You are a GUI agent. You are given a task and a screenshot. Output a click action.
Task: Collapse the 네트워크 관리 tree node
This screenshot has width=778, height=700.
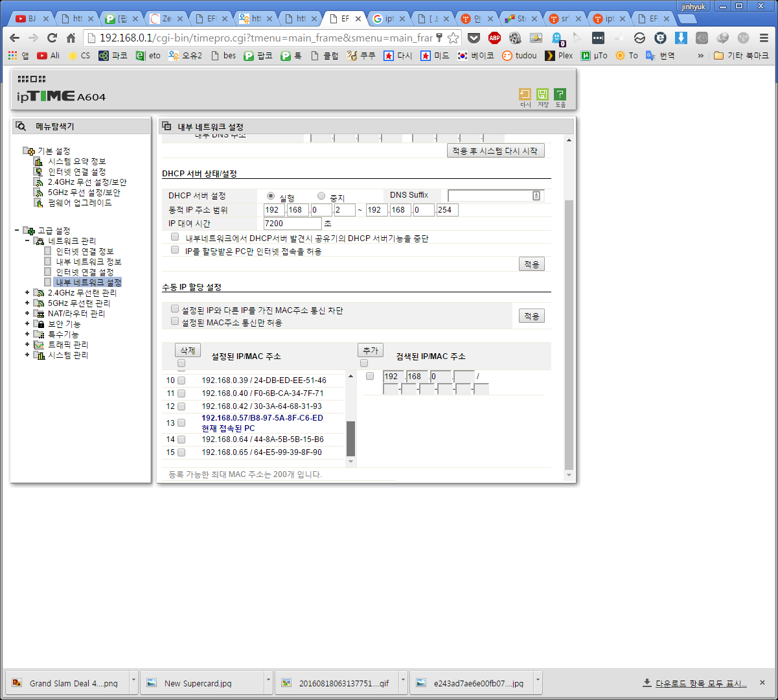[27, 241]
